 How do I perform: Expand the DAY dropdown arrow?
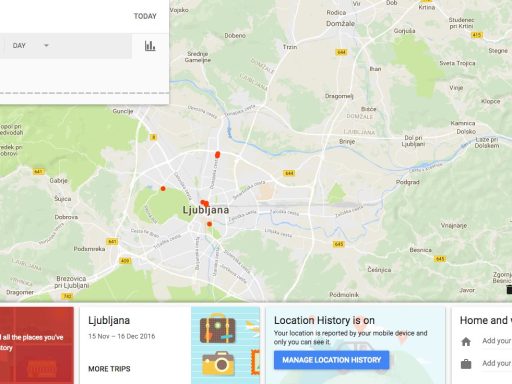(x=46, y=45)
